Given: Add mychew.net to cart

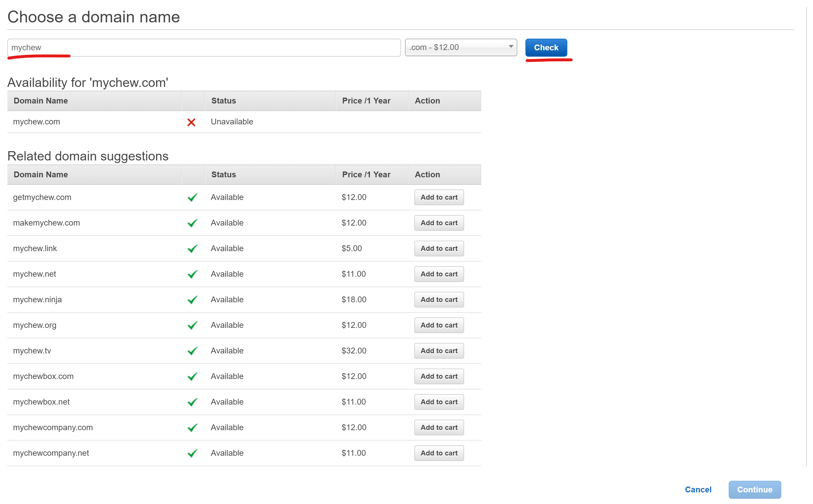Looking at the screenshot, I should (x=438, y=274).
